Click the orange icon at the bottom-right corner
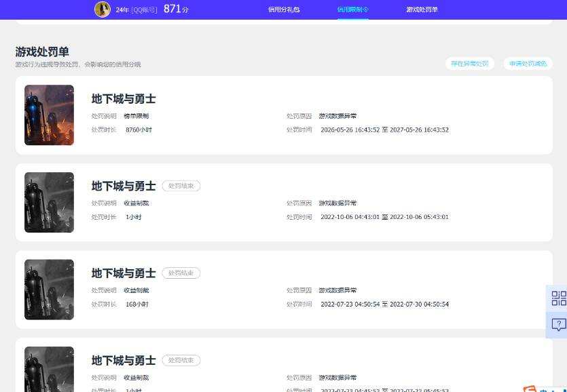Screen dimensions: 567x392 [x=530, y=389]
